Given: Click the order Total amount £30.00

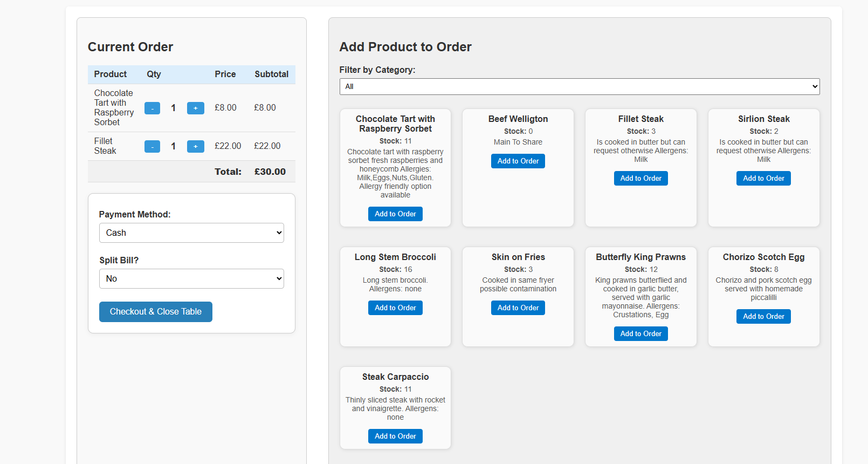Looking at the screenshot, I should point(270,172).
